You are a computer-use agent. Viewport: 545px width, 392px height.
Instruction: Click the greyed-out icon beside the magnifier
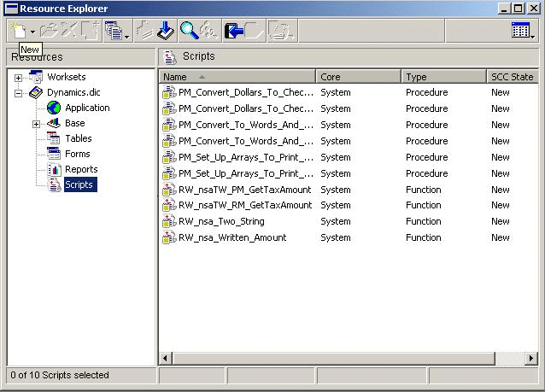pos(209,31)
